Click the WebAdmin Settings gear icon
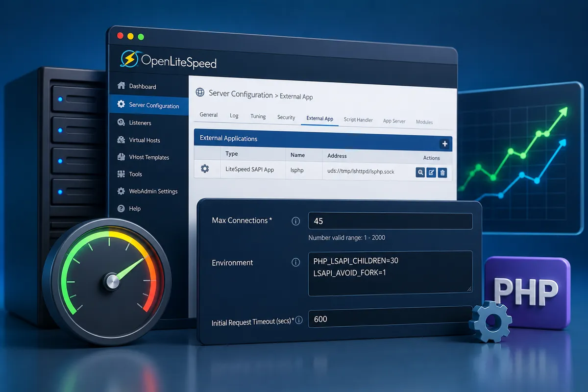This screenshot has width=588, height=392. tap(121, 191)
